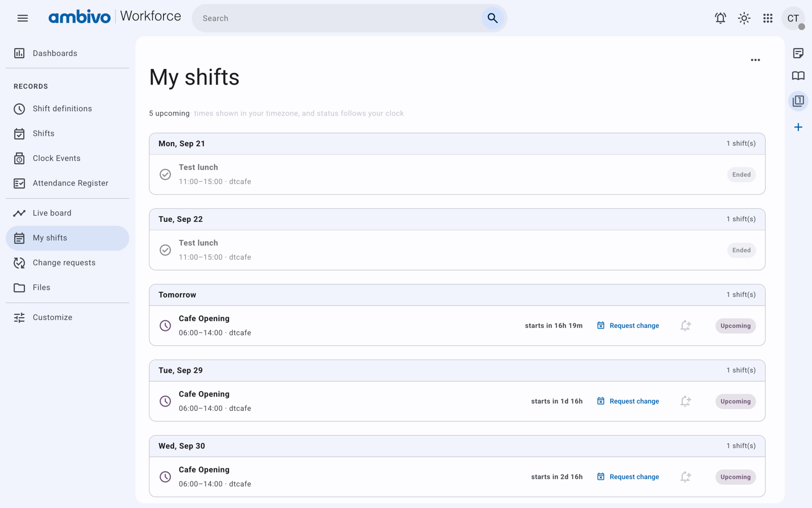812x508 pixels.
Task: Open Clock Events
Action: click(x=68, y=158)
